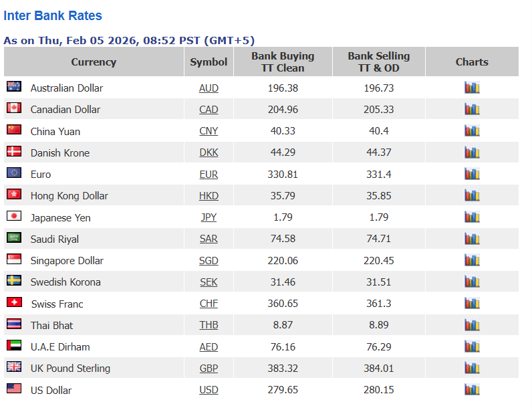Show the Thai Bhat chart icon
Screen dimensions: 532x410
[x=472, y=325]
